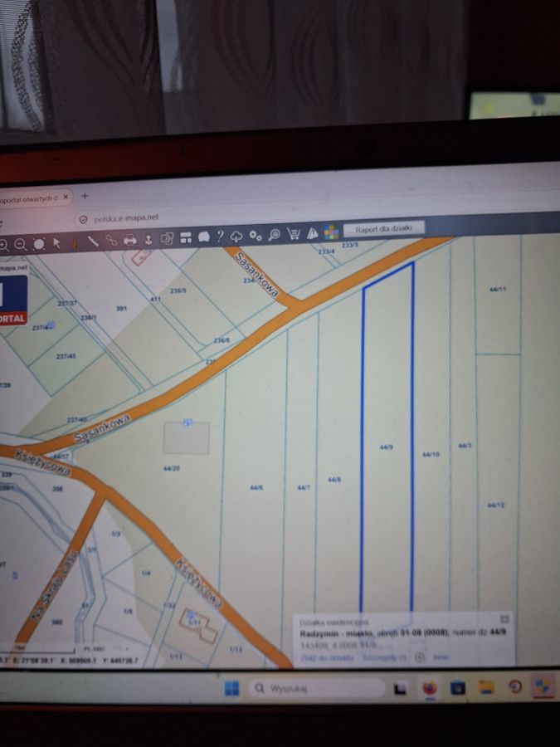Image resolution: width=560 pixels, height=747 pixels.
Task: Click parcel label 233/4 on map
Action: point(327,251)
